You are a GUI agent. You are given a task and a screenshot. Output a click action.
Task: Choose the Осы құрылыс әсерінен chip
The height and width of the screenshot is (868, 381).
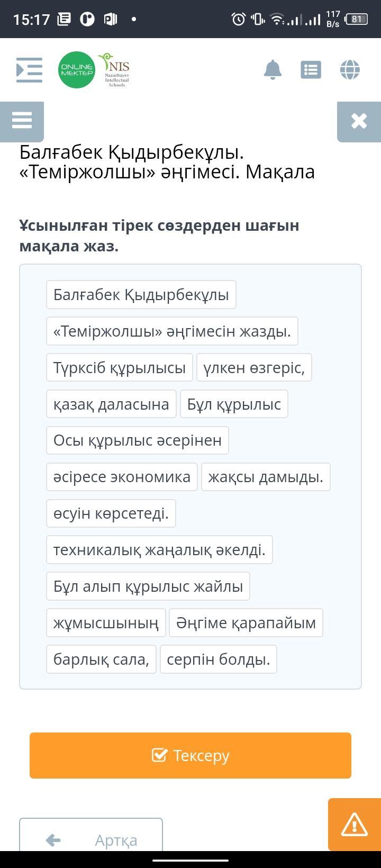138,441
